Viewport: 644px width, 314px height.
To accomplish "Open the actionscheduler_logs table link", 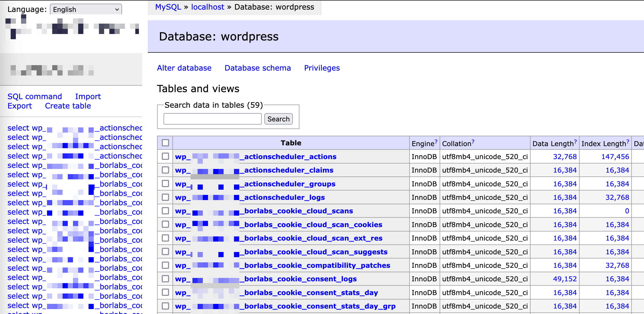I will [250, 197].
